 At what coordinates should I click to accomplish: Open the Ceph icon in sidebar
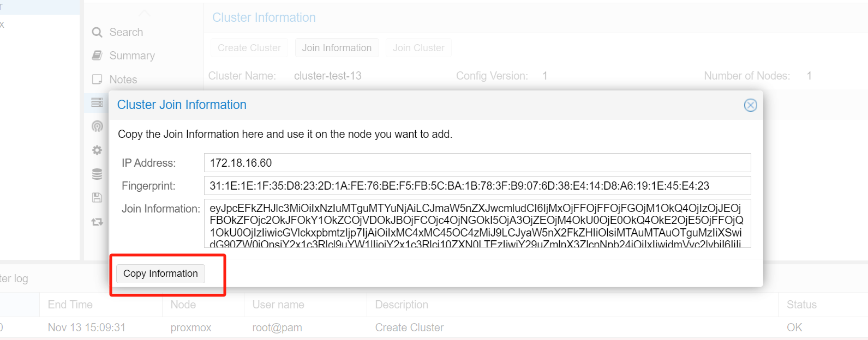tap(97, 126)
